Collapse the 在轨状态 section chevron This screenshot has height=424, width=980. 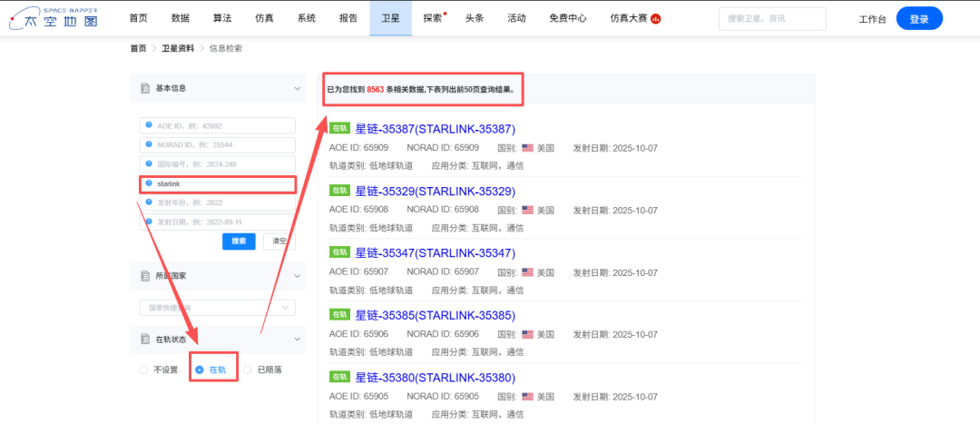(297, 340)
